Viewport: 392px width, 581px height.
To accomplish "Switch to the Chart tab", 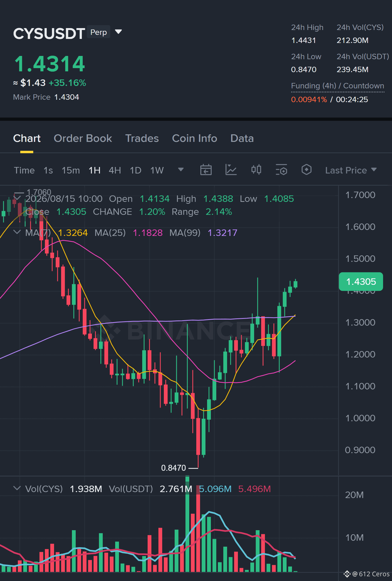I will (27, 138).
